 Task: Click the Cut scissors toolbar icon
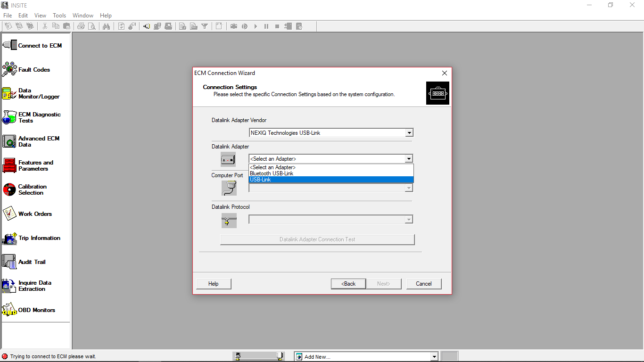(x=45, y=26)
